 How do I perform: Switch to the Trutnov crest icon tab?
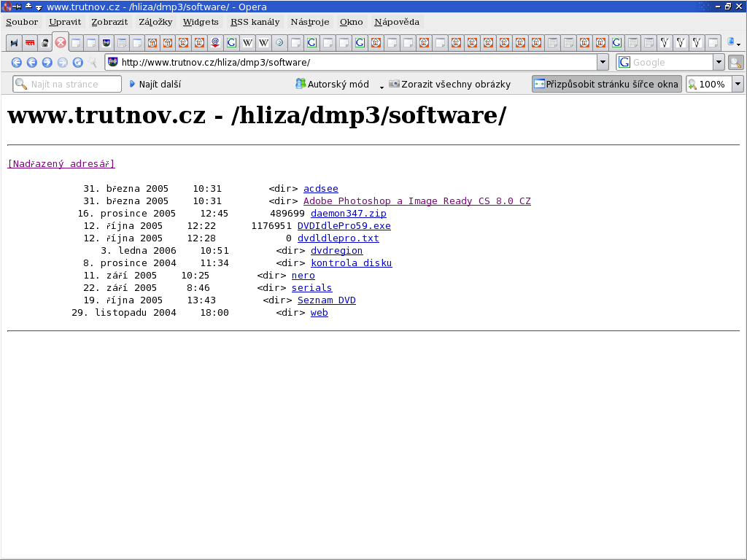point(107,43)
